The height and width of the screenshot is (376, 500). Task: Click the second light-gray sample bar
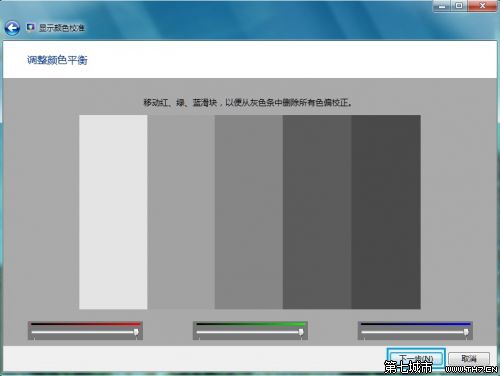pos(181,212)
